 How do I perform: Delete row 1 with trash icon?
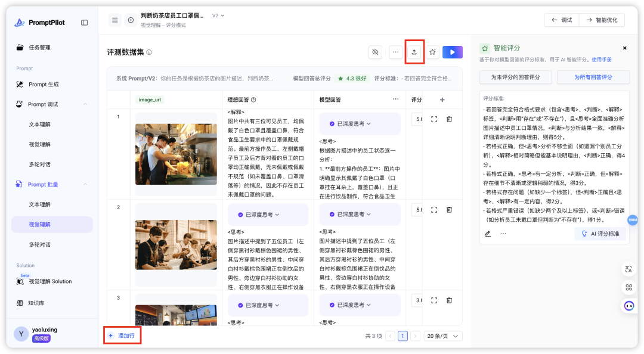(450, 119)
